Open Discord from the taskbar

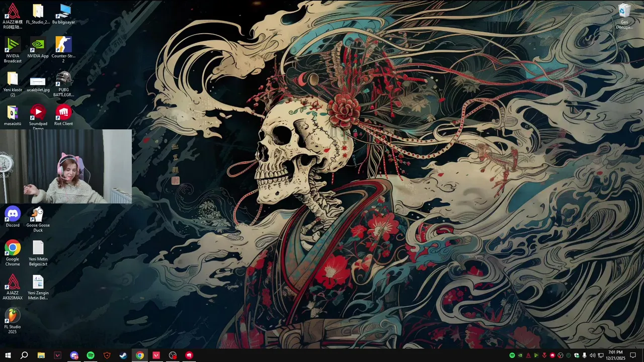pyautogui.click(x=74, y=355)
